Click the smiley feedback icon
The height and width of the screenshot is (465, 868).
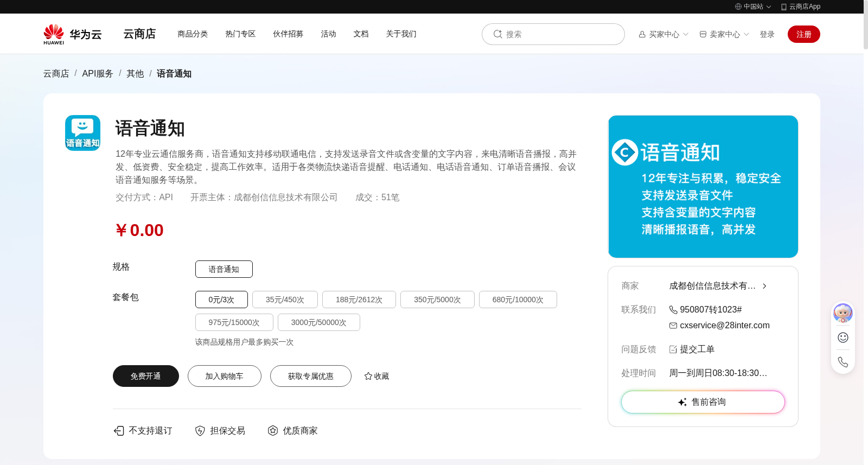843,337
